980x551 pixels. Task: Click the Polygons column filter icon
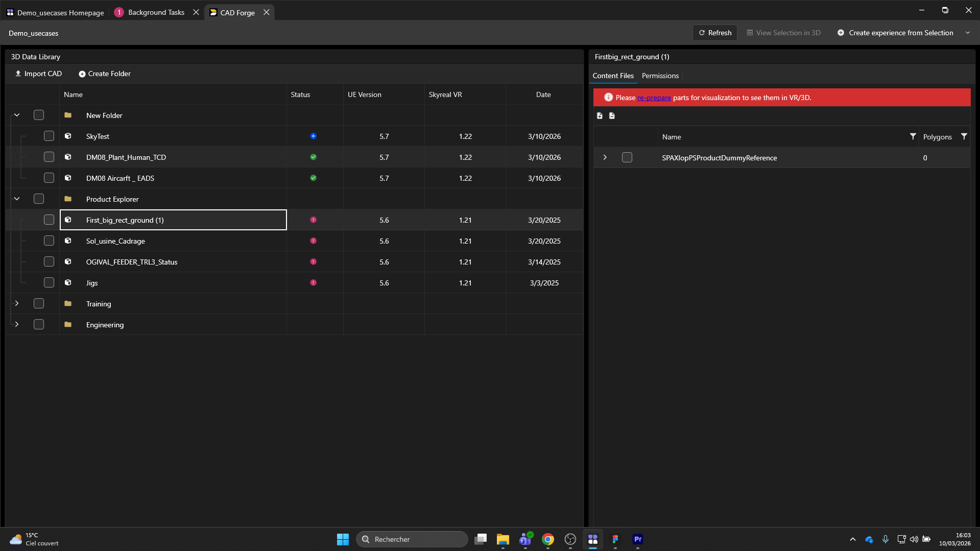pyautogui.click(x=964, y=137)
